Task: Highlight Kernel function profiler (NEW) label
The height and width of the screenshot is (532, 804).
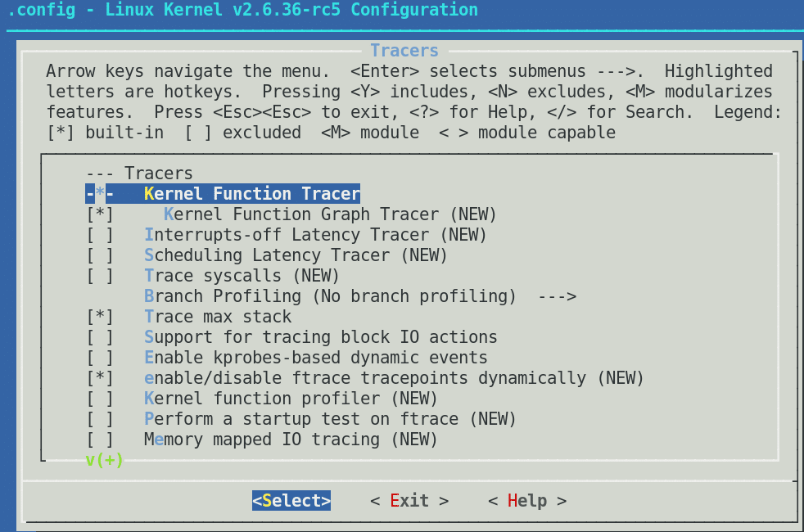Action: [290, 399]
